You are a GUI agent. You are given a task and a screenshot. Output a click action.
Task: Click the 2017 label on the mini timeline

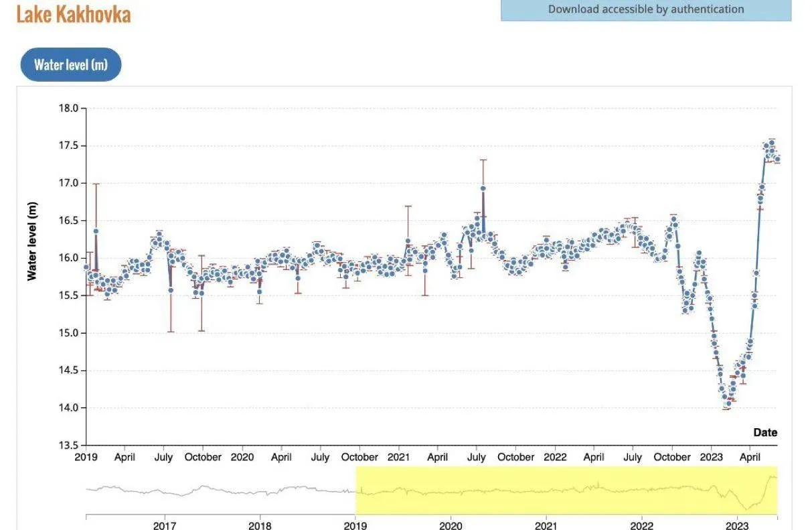164,527
